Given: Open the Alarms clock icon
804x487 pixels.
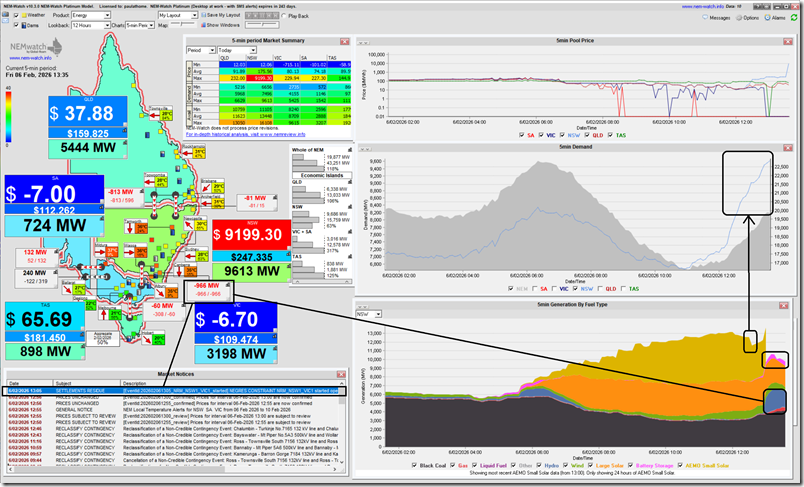Looking at the screenshot, I should [x=767, y=17].
